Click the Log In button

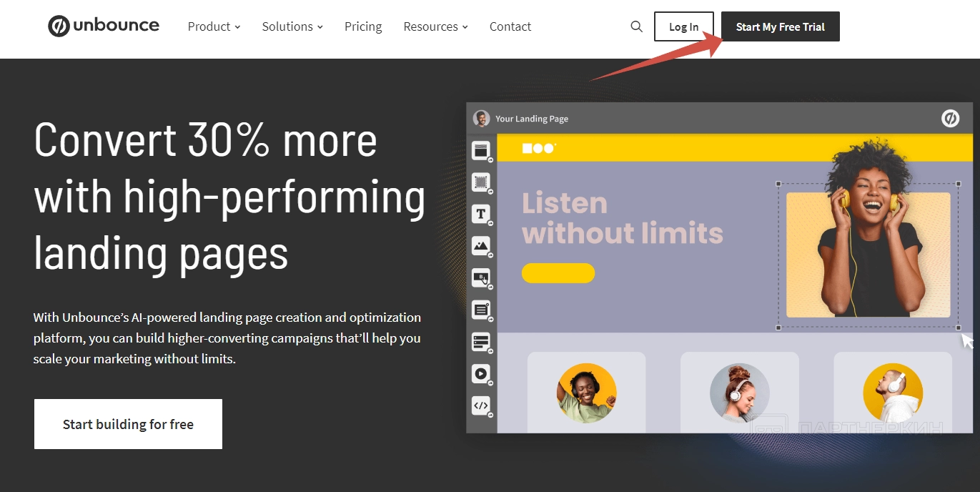click(x=684, y=26)
